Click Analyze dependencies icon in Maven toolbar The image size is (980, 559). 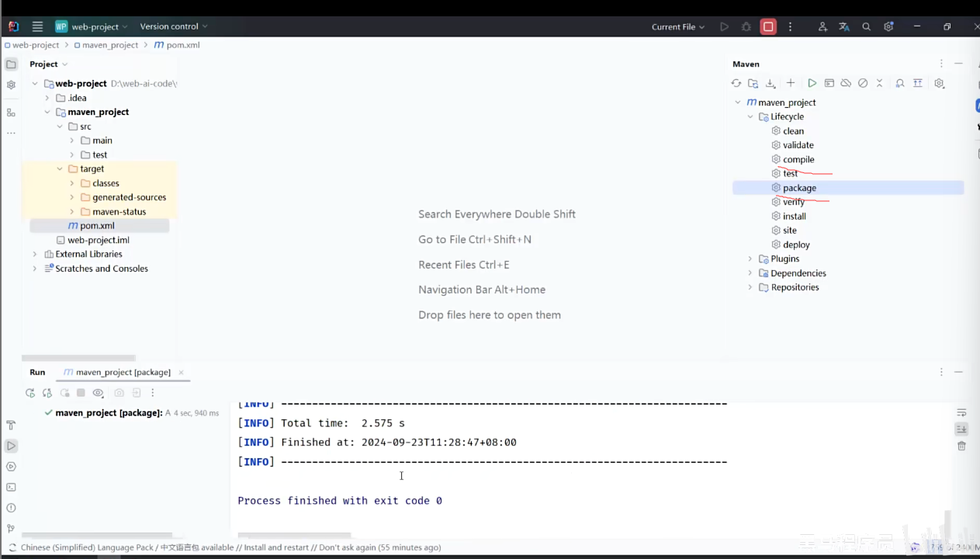900,83
